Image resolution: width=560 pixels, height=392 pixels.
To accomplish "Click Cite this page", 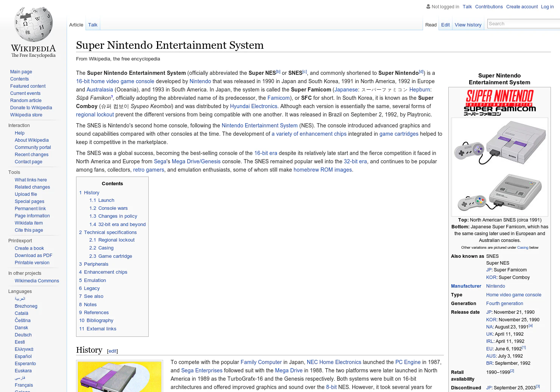I will 29,230.
